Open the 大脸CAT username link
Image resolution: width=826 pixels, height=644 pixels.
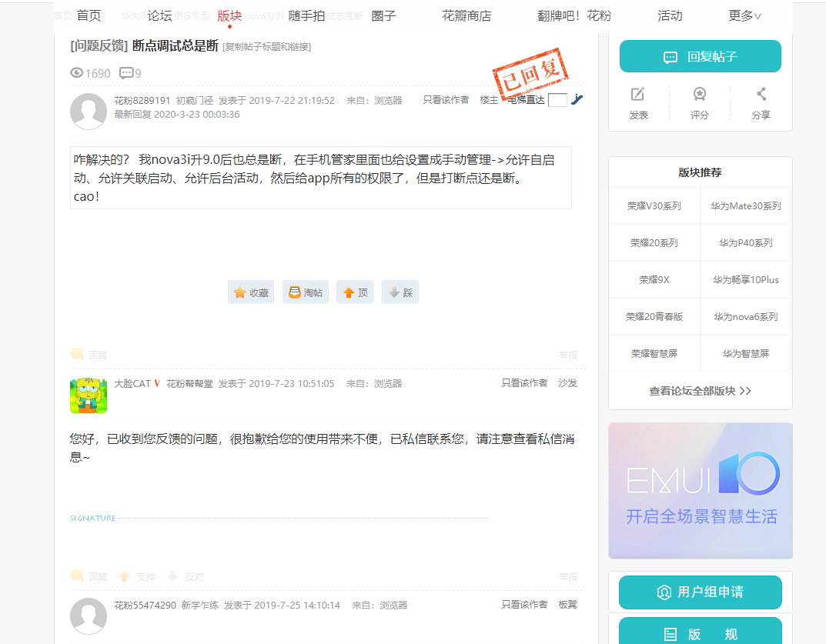tap(132, 384)
